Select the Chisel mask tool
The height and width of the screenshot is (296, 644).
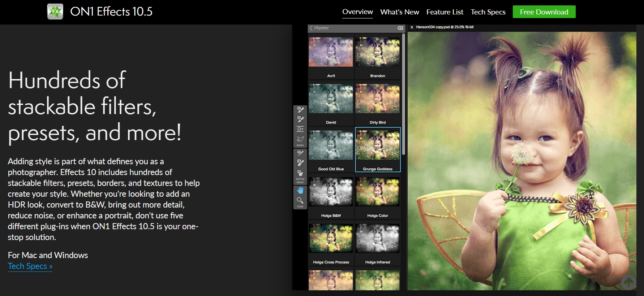[300, 163]
